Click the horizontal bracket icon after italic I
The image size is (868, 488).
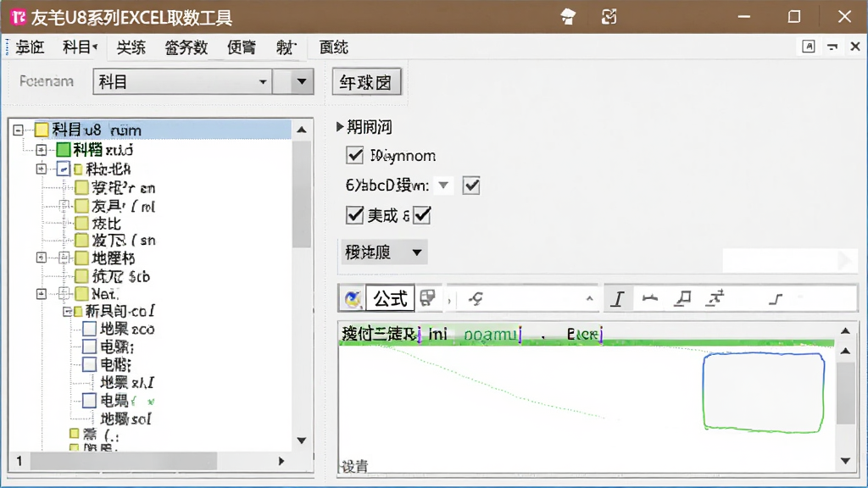point(650,299)
